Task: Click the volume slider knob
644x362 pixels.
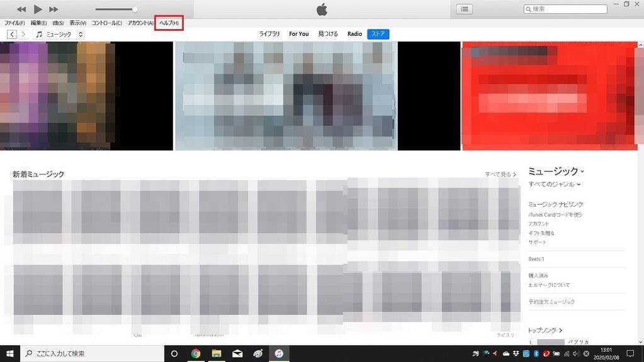Action: click(x=135, y=9)
